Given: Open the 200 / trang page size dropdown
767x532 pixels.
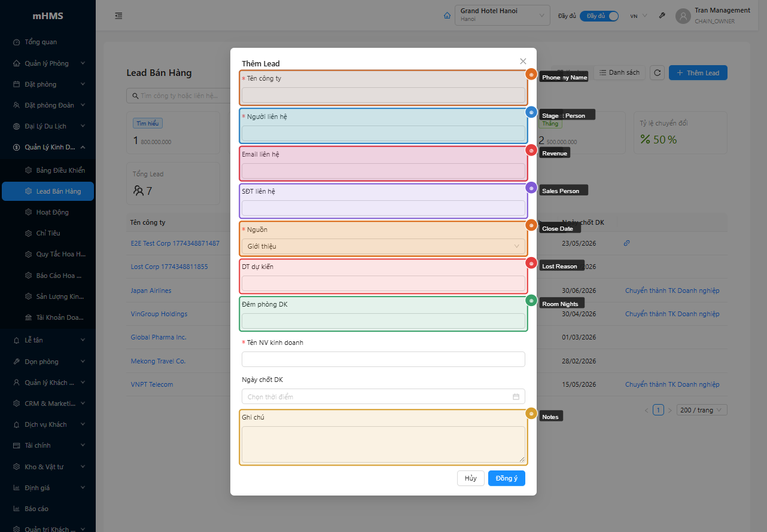Looking at the screenshot, I should (702, 410).
